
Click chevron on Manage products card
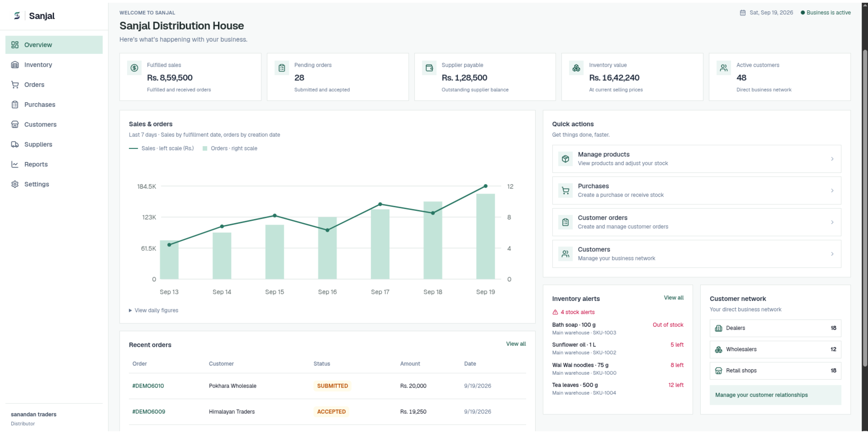[x=832, y=159]
